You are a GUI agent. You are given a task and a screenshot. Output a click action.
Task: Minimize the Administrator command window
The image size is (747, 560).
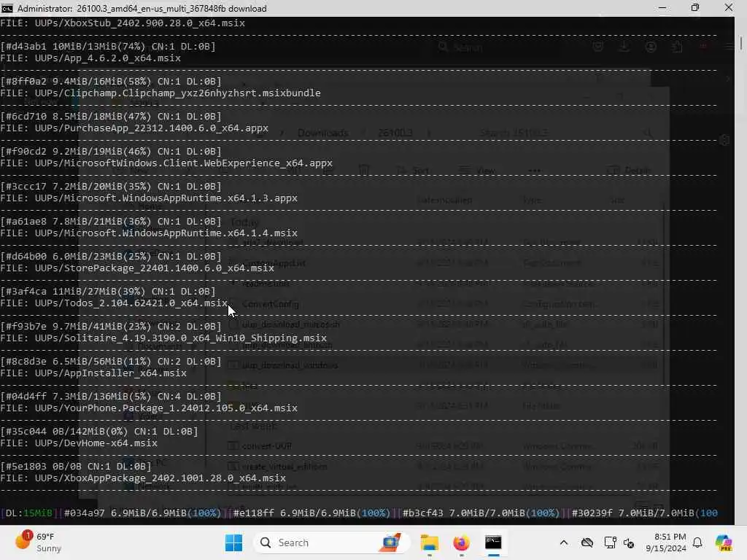click(x=662, y=8)
